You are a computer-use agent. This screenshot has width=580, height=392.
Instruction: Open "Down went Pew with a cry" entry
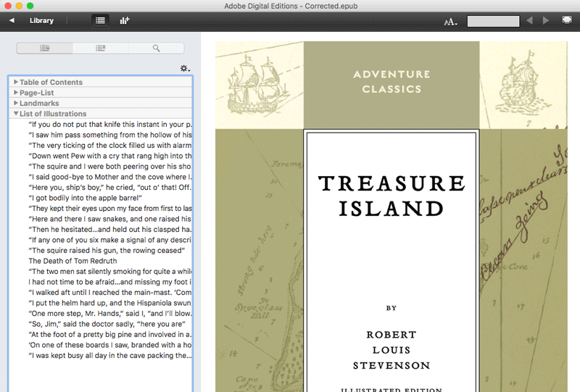110,156
